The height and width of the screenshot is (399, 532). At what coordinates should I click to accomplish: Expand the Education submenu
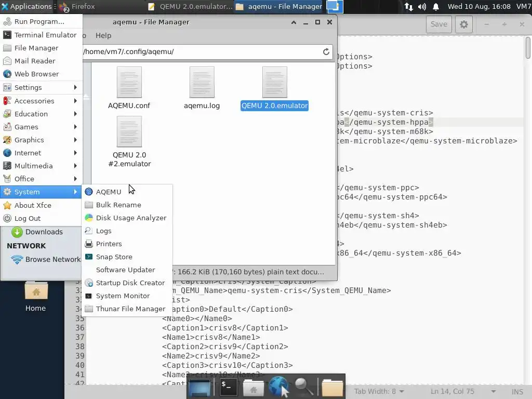(x=41, y=114)
